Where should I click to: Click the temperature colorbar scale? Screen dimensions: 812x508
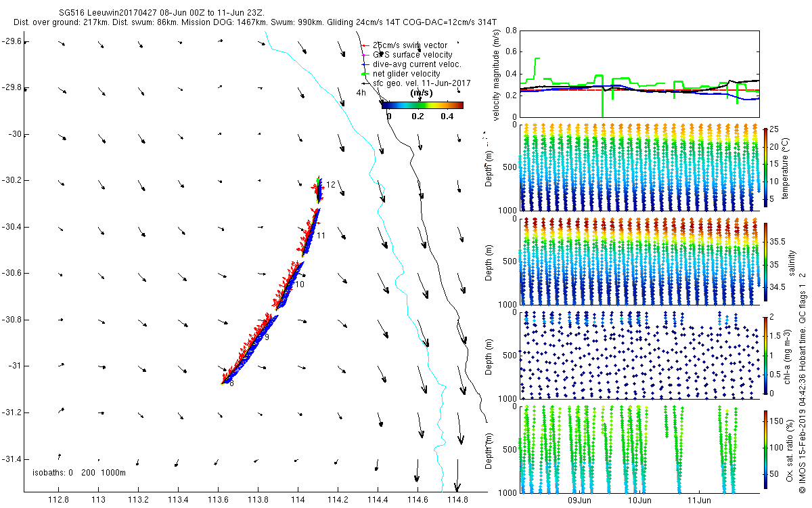click(x=765, y=167)
